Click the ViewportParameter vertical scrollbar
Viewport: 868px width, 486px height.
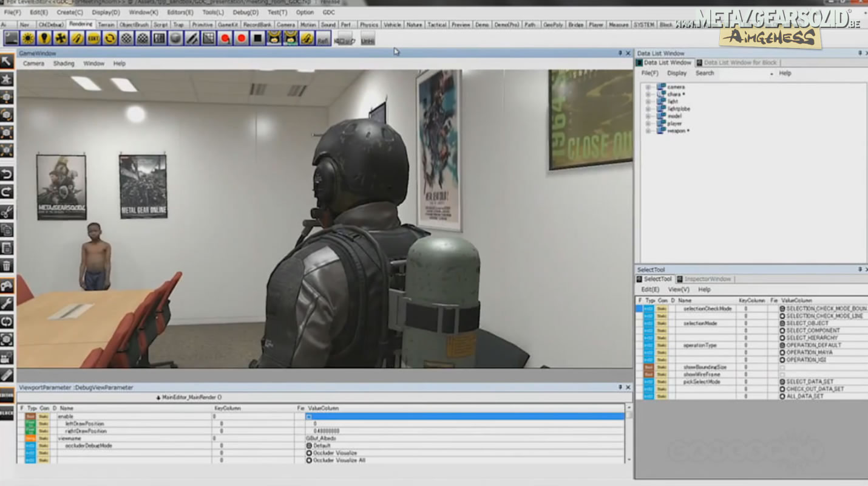tap(628, 434)
